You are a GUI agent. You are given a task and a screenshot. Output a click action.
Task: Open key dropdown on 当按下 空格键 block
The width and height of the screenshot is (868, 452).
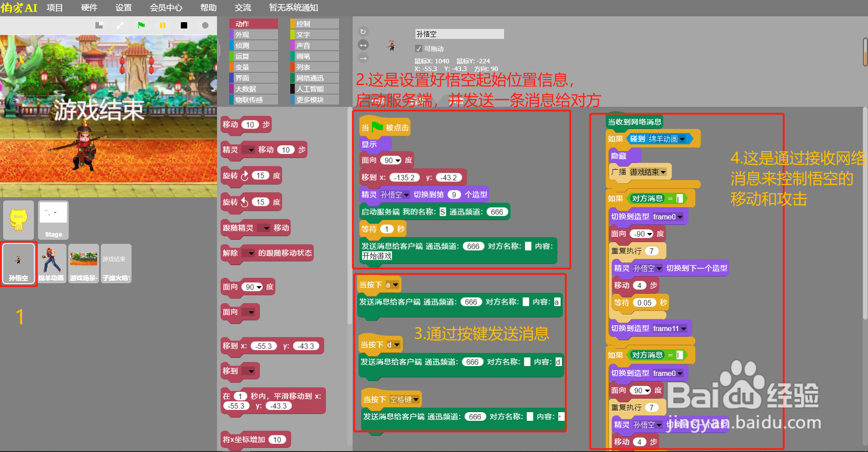click(415, 400)
